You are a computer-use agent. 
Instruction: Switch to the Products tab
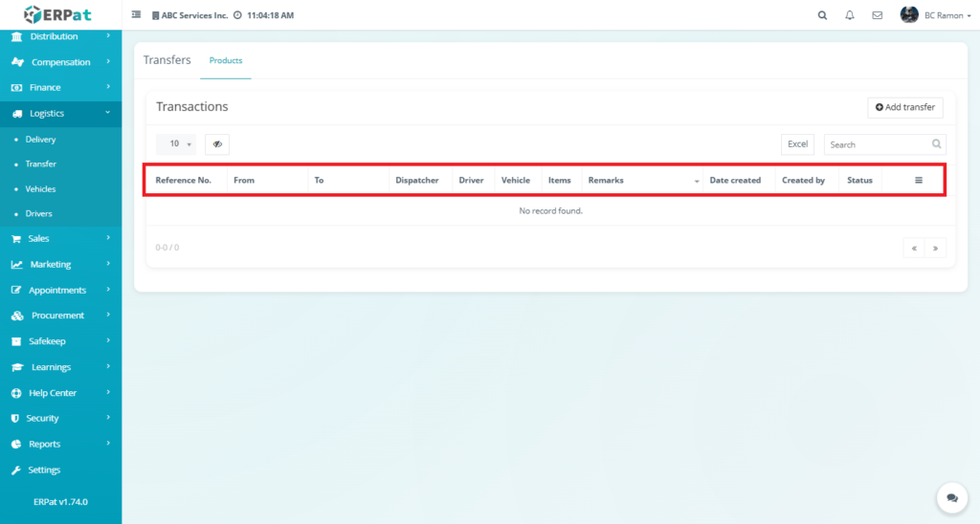pos(226,61)
